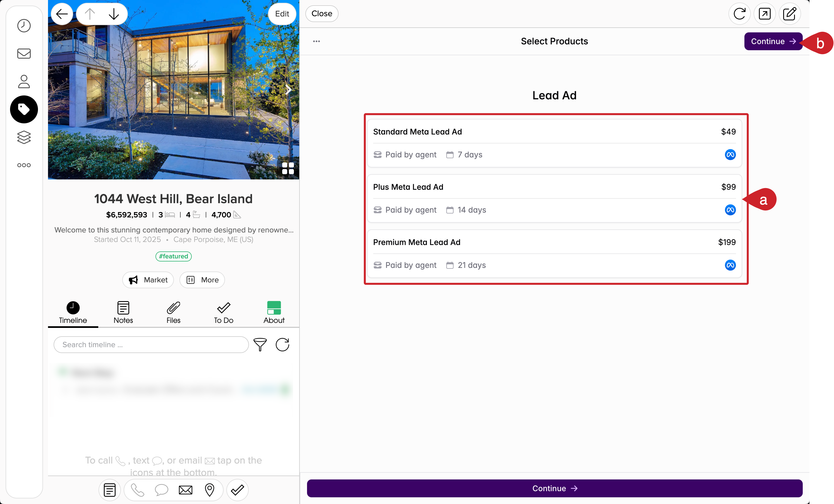Click the 21 days duration label
834x504 pixels.
[471, 265]
